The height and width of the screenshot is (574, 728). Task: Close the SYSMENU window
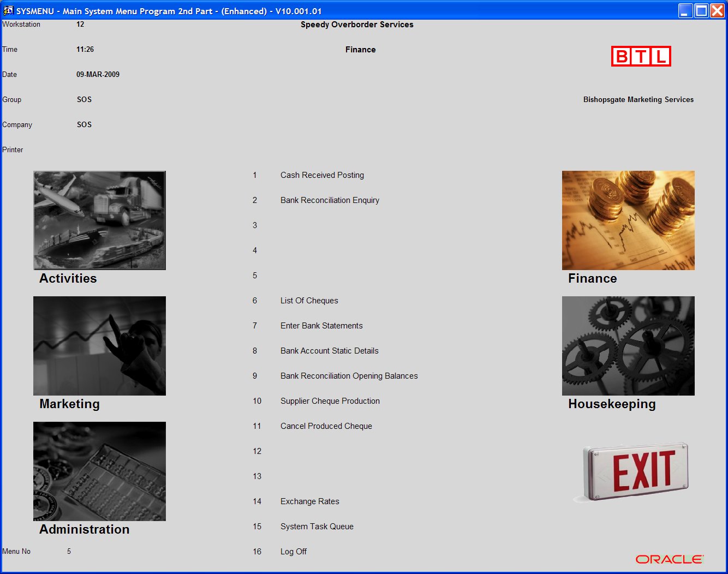coord(717,10)
